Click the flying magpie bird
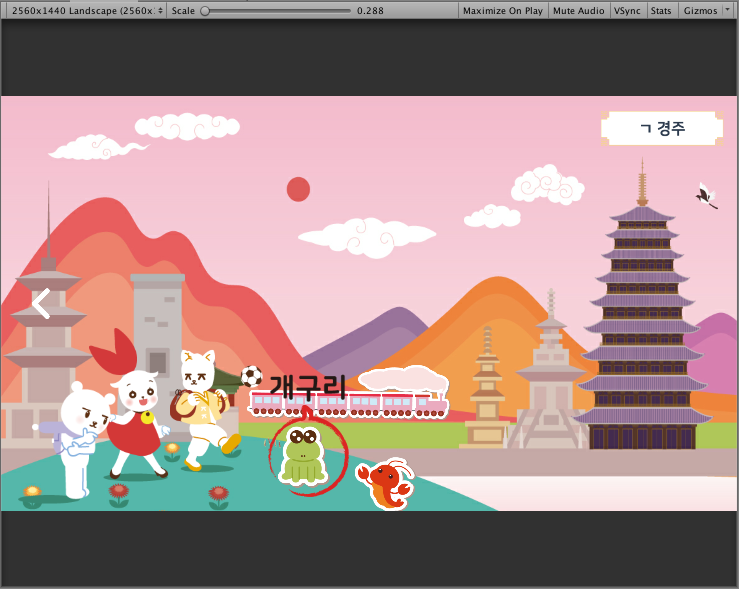Viewport: 739px width, 589px height. (707, 196)
